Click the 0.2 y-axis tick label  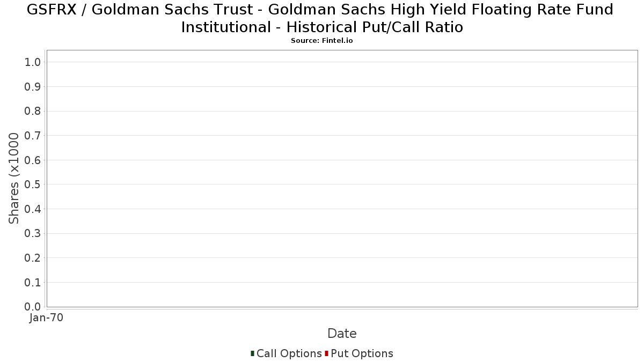pyautogui.click(x=33, y=258)
